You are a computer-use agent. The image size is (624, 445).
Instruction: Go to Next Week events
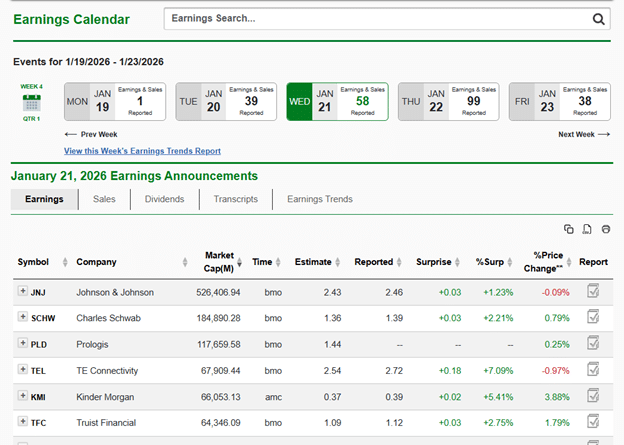583,134
